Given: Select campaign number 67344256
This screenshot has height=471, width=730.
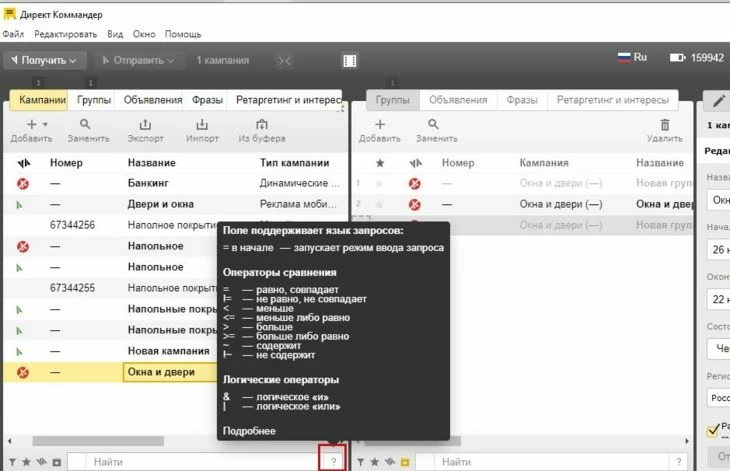Looking at the screenshot, I should pyautogui.click(x=72, y=225).
